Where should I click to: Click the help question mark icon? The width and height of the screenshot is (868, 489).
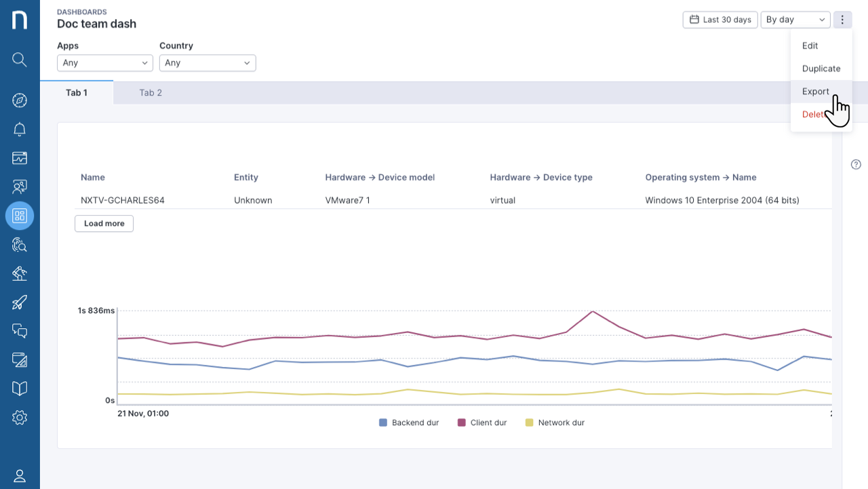coord(856,164)
